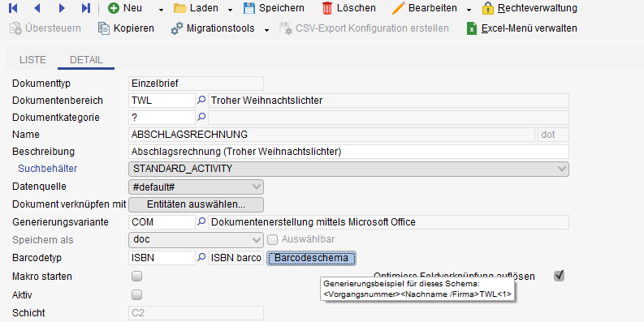This screenshot has height=322, width=644.
Task: Open the Datenquelle #default# dropdown
Action: [196, 187]
